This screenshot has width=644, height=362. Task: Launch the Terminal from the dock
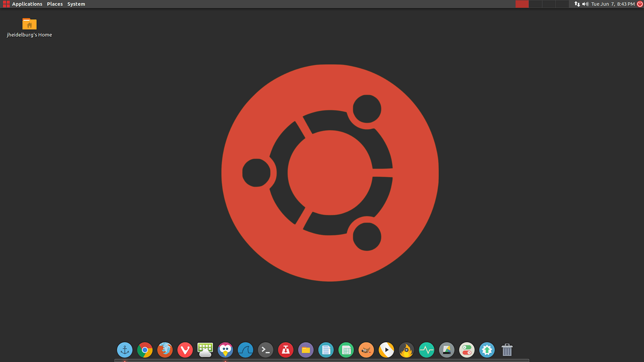coord(266,349)
